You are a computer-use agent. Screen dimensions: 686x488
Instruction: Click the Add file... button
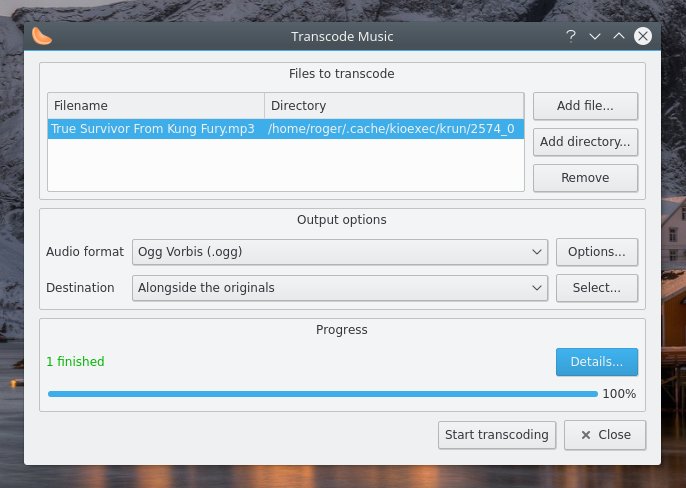[x=585, y=106]
